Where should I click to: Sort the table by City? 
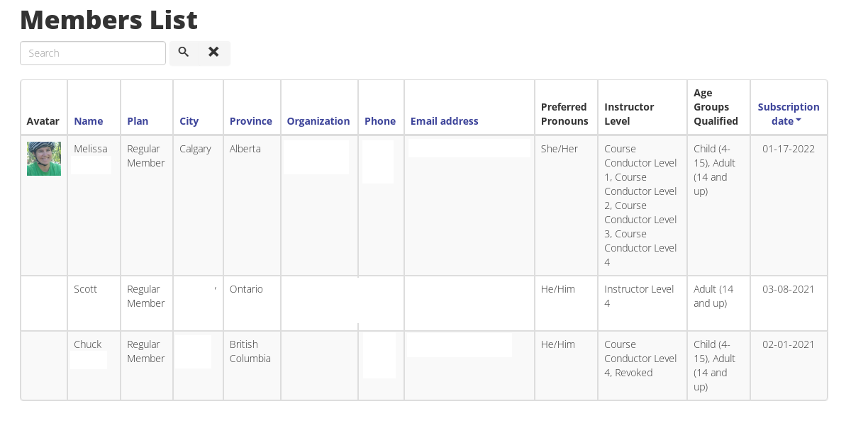189,121
